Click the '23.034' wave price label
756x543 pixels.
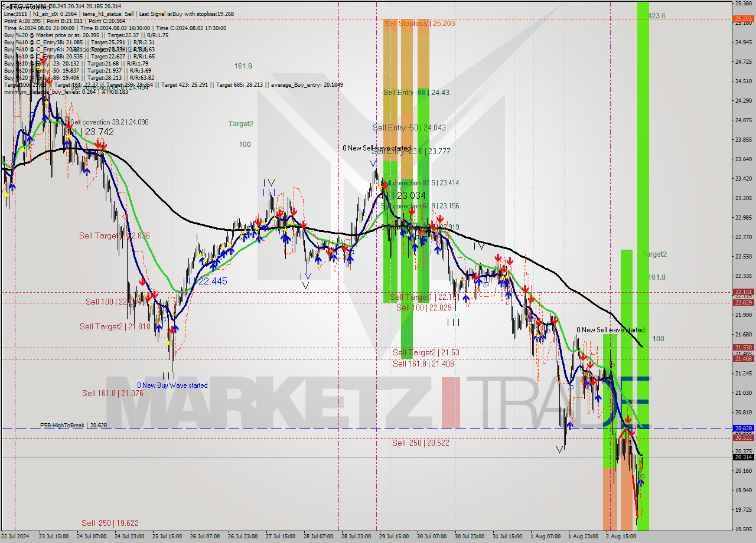[412, 195]
